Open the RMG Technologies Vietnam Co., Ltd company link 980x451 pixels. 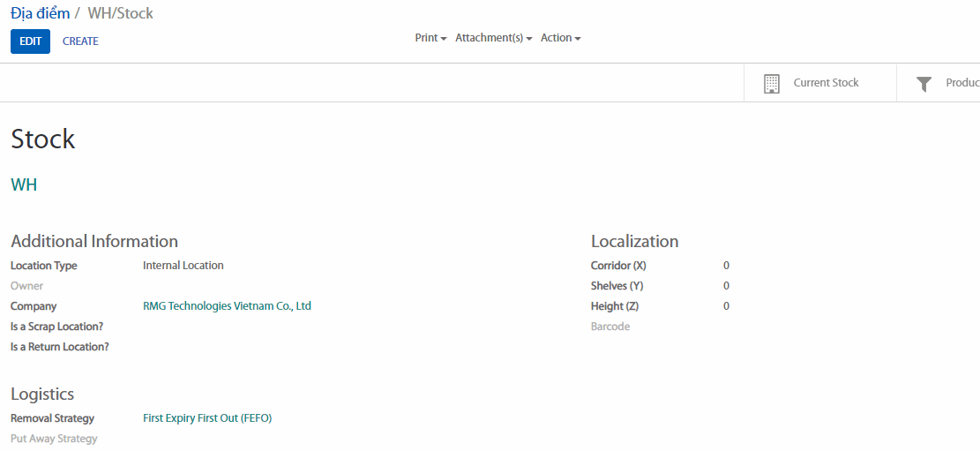pos(227,306)
